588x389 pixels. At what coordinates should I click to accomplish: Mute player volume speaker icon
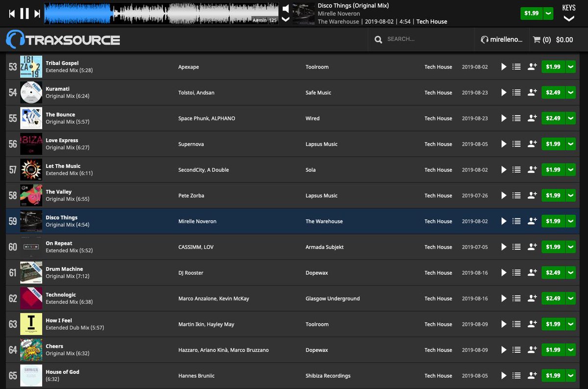[286, 9]
